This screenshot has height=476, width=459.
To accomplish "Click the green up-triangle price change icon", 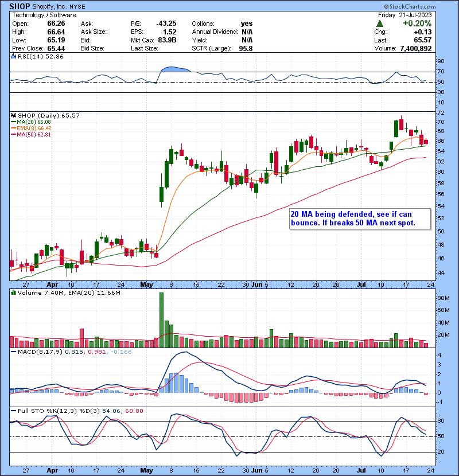I will pyautogui.click(x=379, y=24).
